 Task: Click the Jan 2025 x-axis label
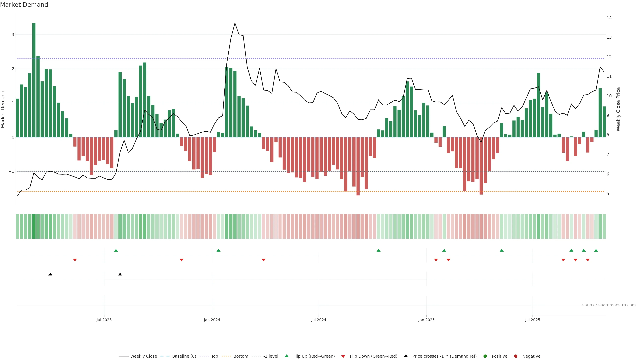(426, 320)
